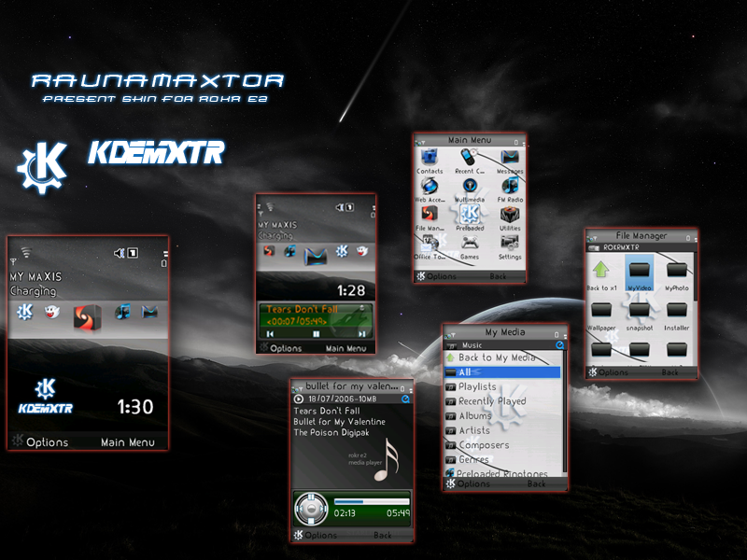Image resolution: width=747 pixels, height=560 pixels.
Task: Click Options softkey on small home screen
Action: tap(286, 348)
